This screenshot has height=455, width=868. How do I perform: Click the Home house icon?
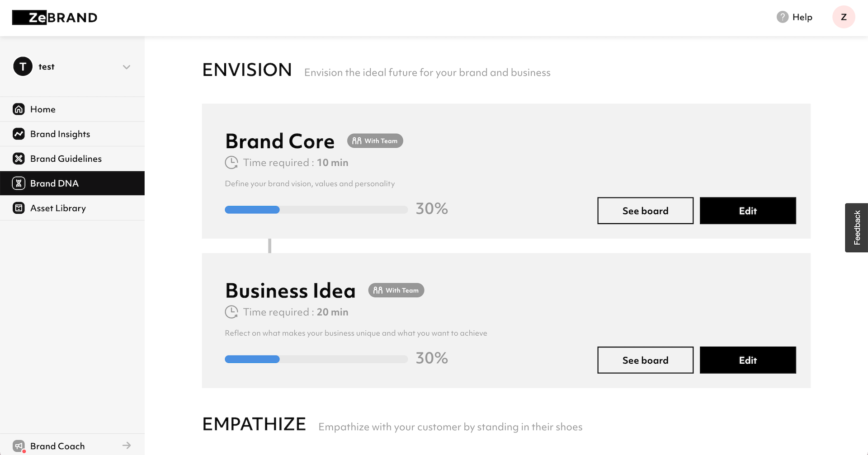(x=19, y=109)
